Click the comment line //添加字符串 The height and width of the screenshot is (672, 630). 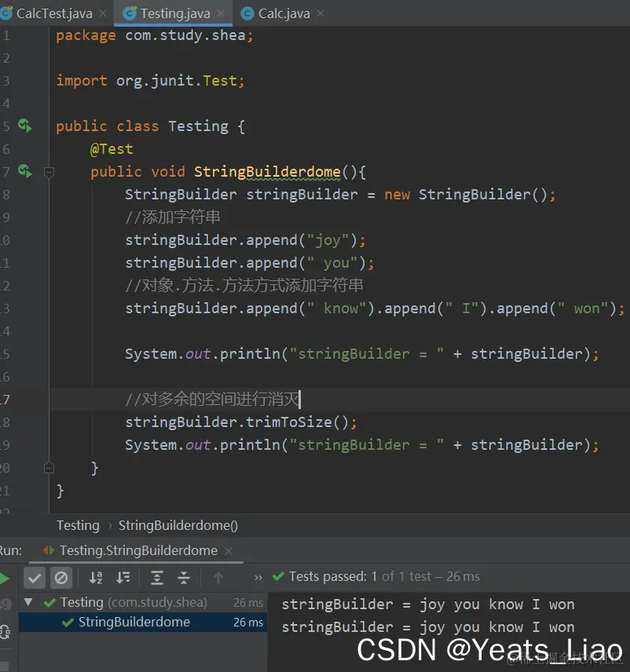pos(172,217)
